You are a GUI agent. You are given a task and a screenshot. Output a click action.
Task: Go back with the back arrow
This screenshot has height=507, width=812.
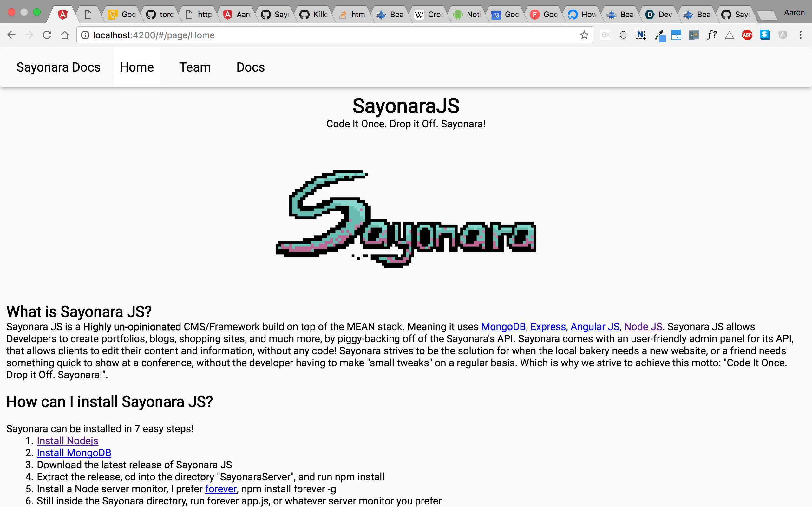tap(11, 35)
